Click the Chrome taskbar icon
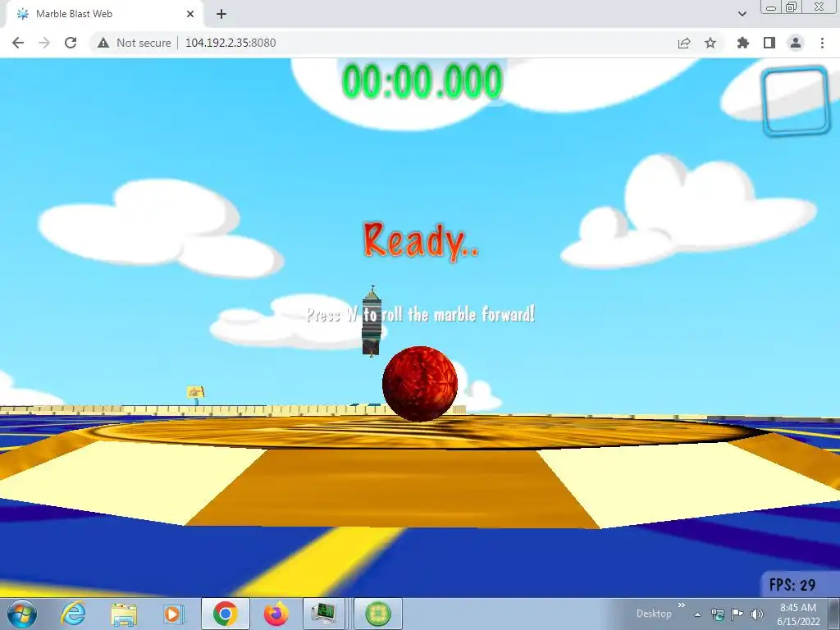The image size is (840, 630). (x=225, y=614)
